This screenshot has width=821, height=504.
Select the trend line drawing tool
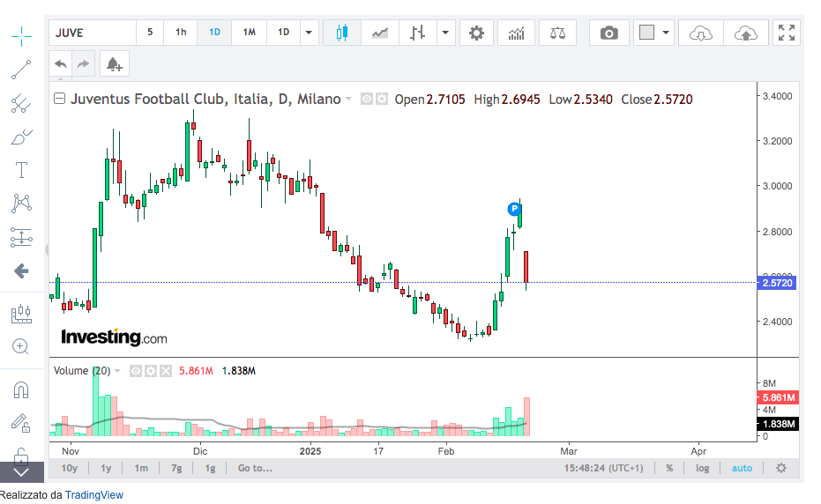pyautogui.click(x=21, y=70)
